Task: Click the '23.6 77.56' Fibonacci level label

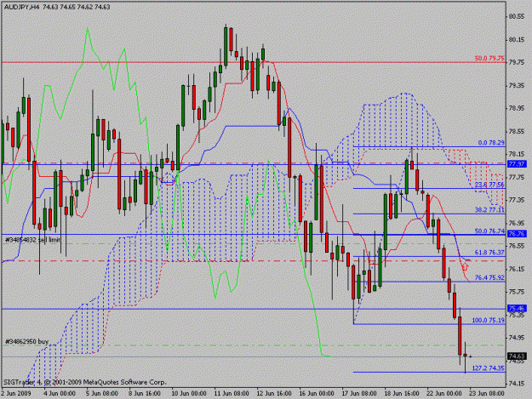Action: click(489, 185)
